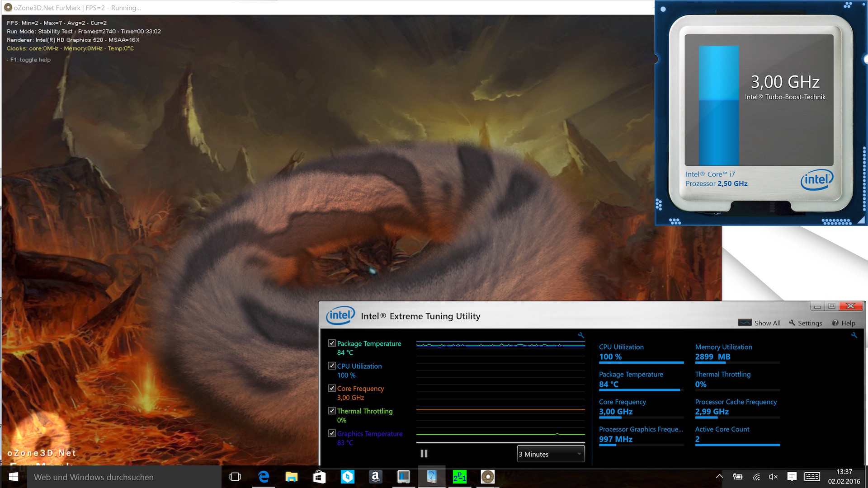
Task: Click the monitor values panel wrench icon
Action: pos(854,335)
